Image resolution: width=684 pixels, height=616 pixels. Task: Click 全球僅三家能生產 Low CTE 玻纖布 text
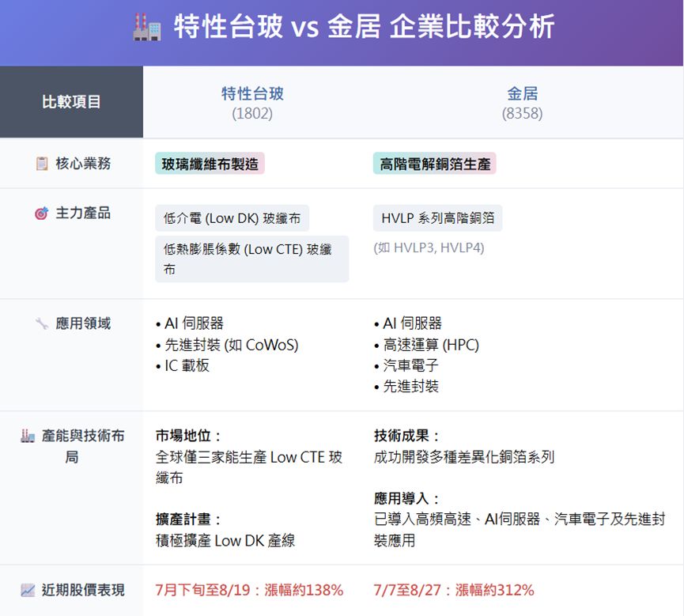click(249, 467)
